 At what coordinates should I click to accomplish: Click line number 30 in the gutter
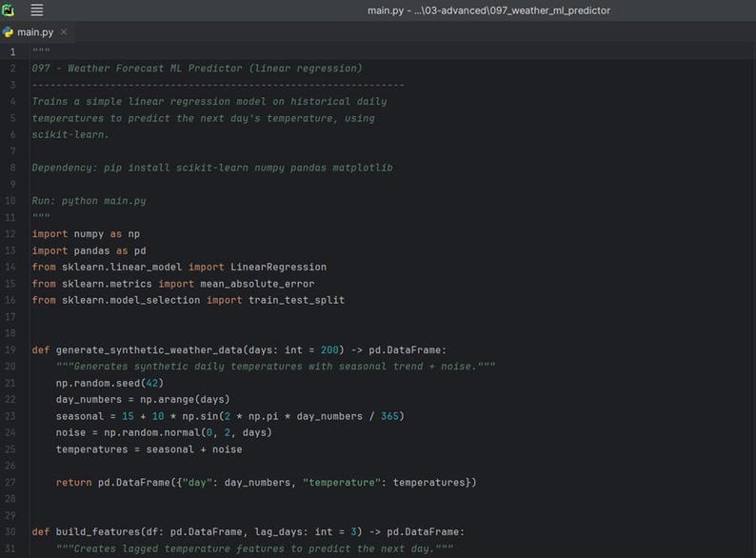10,531
